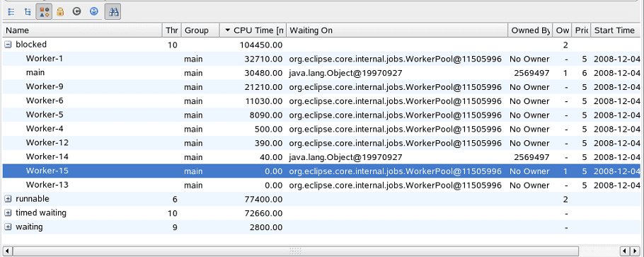Click the horizontal scrollbar thumb

coord(295,251)
